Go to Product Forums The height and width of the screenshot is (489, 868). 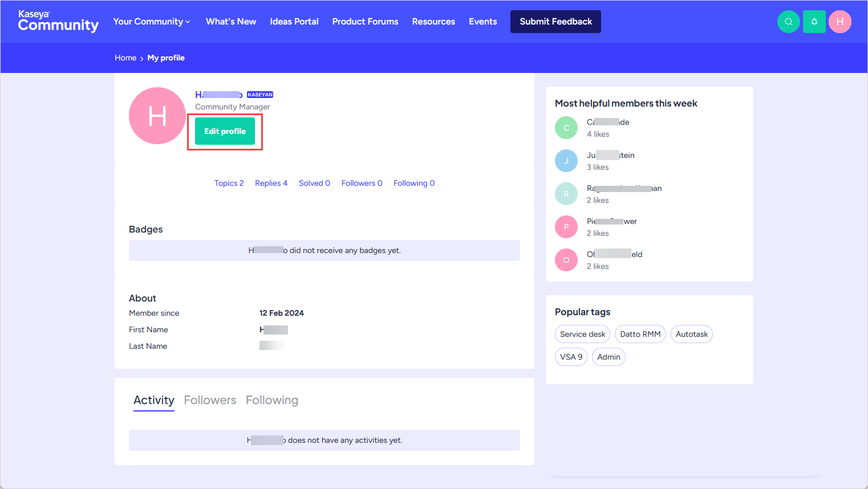pyautogui.click(x=365, y=22)
